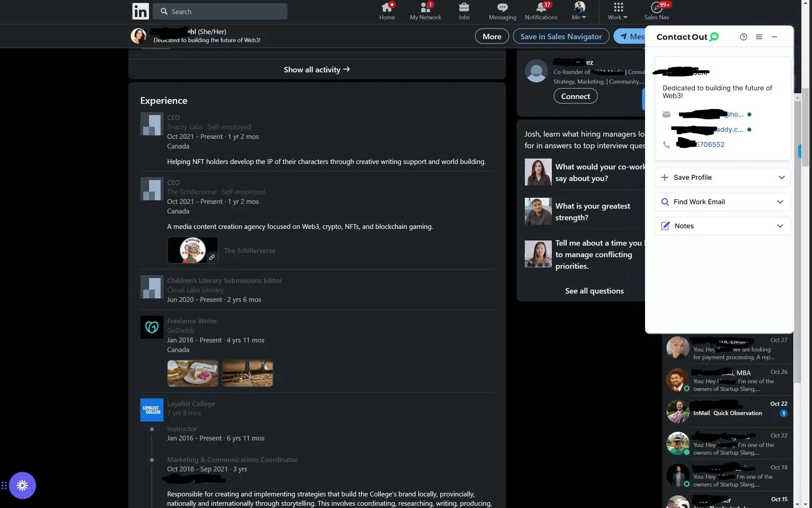The height and width of the screenshot is (508, 812).
Task: Open the Oct 27 message conversation
Action: click(x=728, y=348)
